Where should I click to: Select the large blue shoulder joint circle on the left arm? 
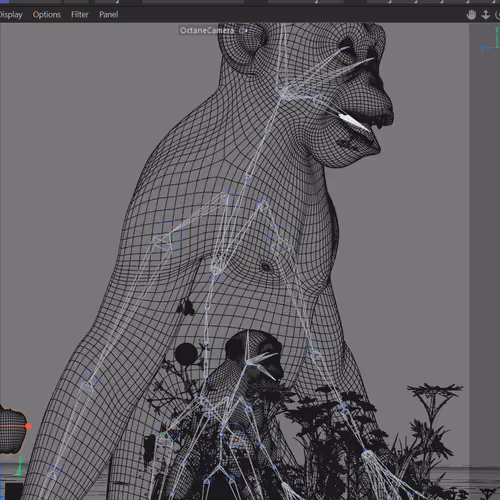click(x=169, y=234)
